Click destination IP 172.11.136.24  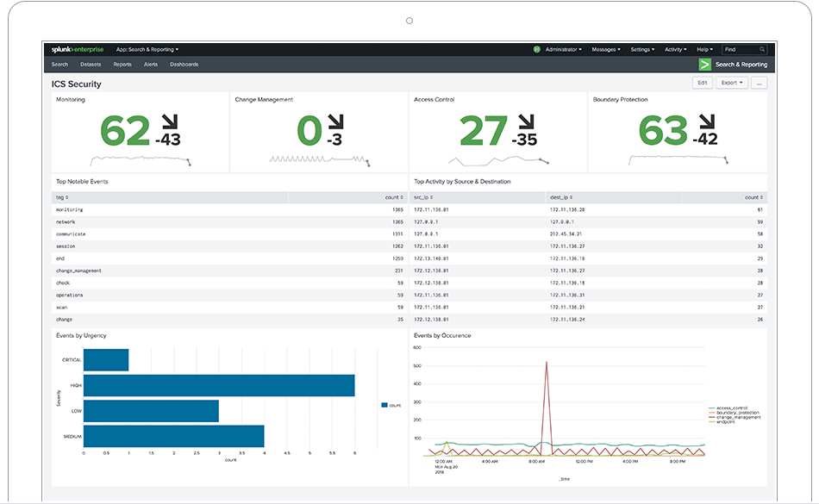[x=567, y=320]
